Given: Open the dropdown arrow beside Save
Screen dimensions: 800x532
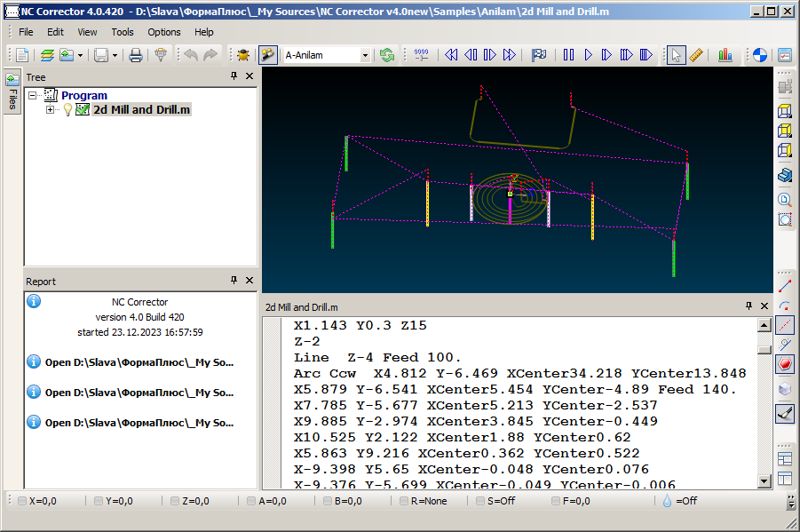Looking at the screenshot, I should [115, 55].
